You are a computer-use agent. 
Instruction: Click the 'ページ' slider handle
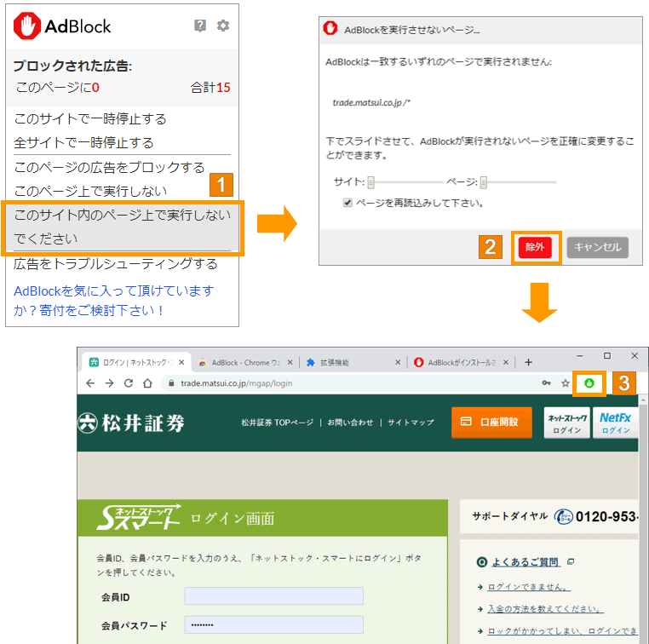pos(484,182)
